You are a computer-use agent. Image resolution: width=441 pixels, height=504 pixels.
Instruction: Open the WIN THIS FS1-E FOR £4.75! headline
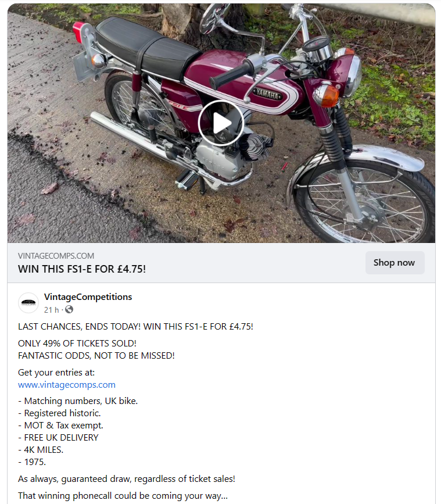[x=81, y=269]
